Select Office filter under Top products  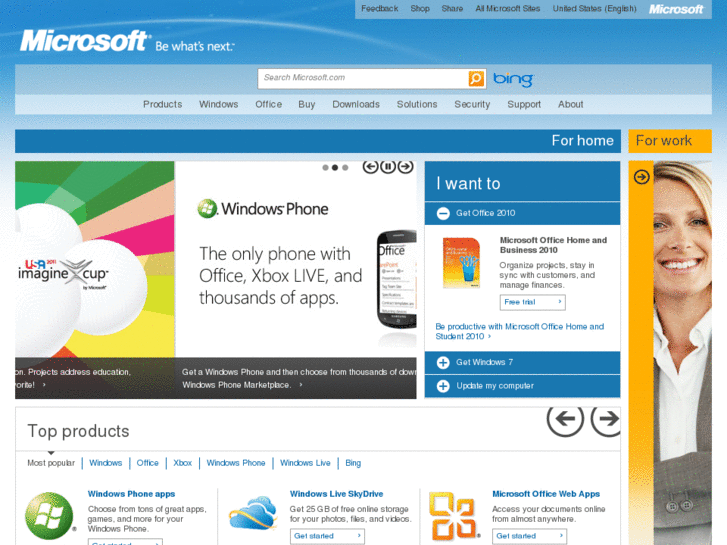coord(147,463)
